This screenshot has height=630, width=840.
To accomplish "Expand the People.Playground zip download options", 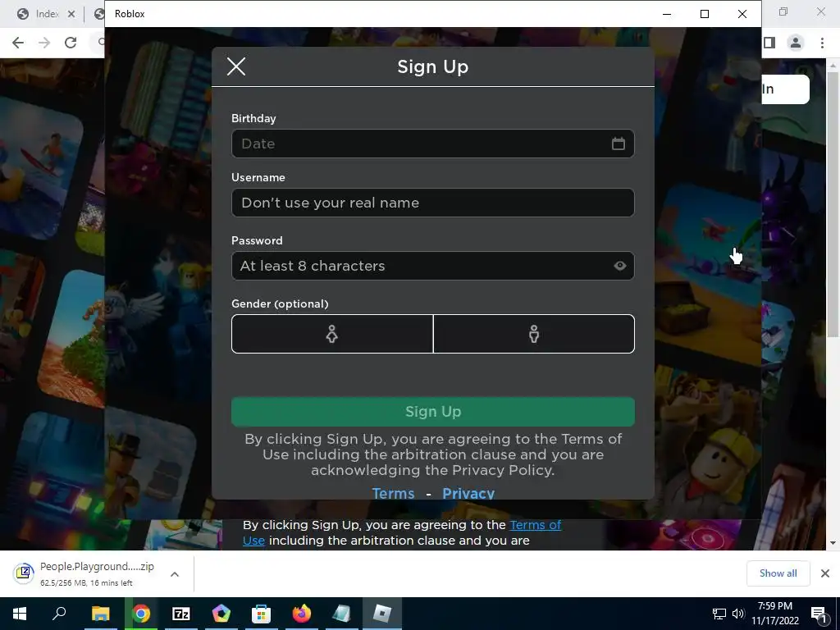I will click(x=174, y=574).
